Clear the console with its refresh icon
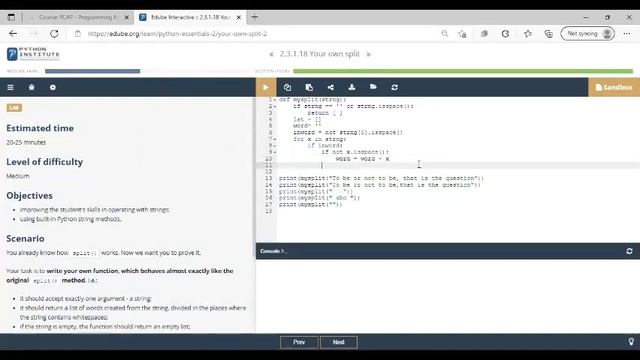Image resolution: width=640 pixels, height=360 pixels. tap(629, 251)
